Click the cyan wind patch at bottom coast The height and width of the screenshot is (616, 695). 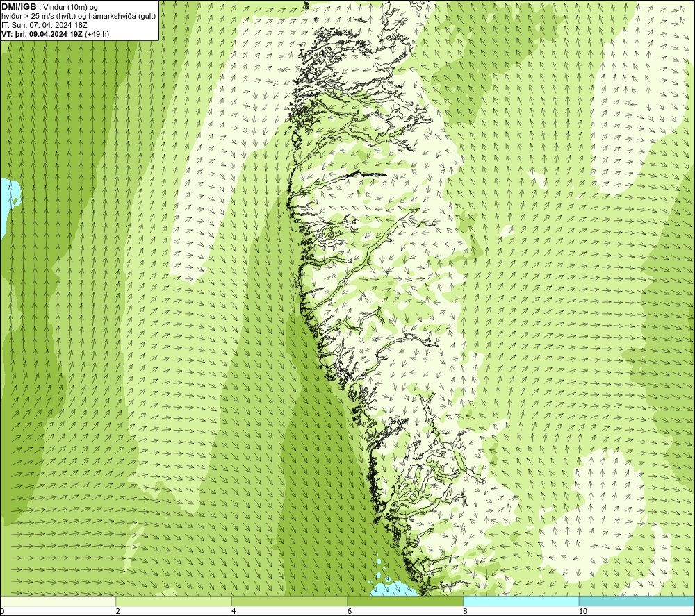pyautogui.click(x=393, y=588)
